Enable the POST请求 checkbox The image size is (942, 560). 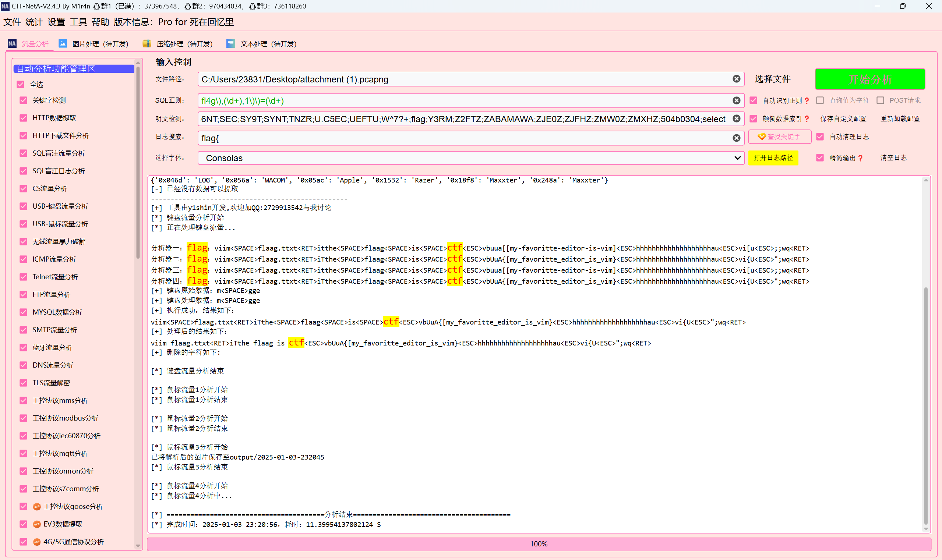[880, 100]
